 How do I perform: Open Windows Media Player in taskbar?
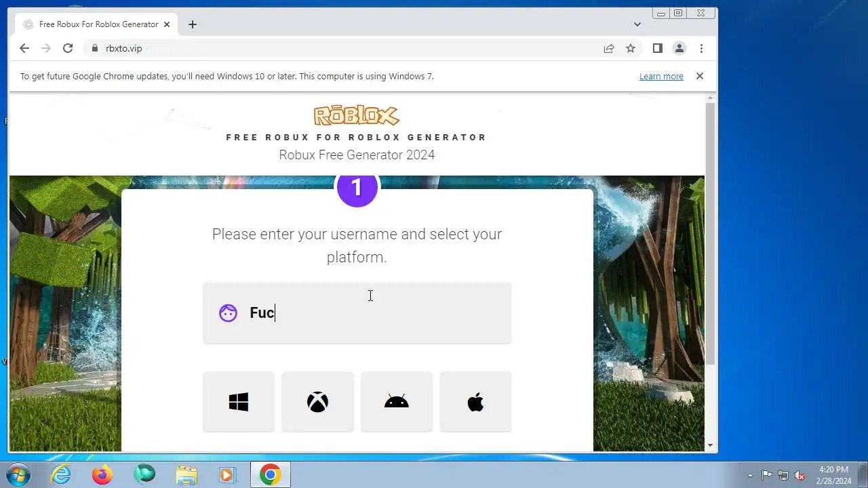point(228,475)
